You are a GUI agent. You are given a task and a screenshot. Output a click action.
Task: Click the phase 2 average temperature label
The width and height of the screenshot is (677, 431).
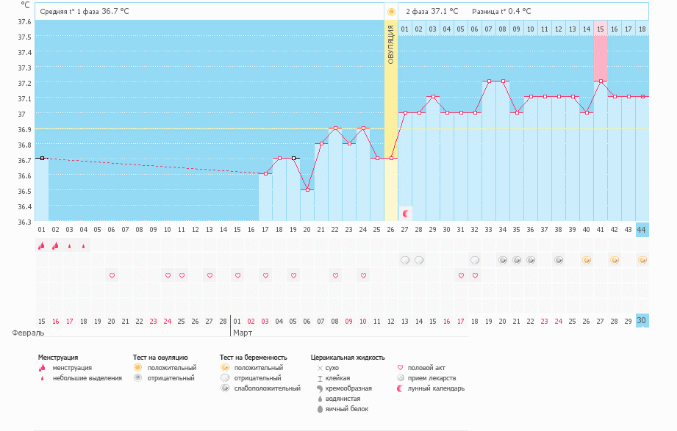point(432,11)
